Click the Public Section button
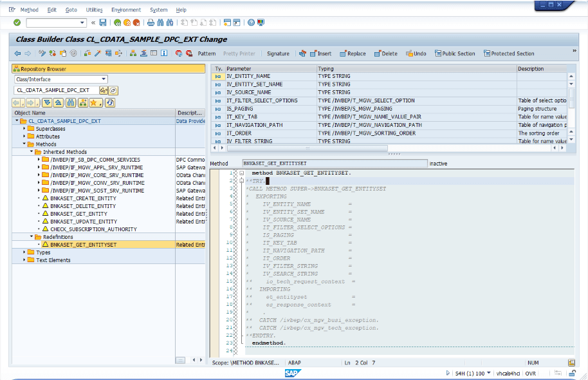 [x=454, y=53]
